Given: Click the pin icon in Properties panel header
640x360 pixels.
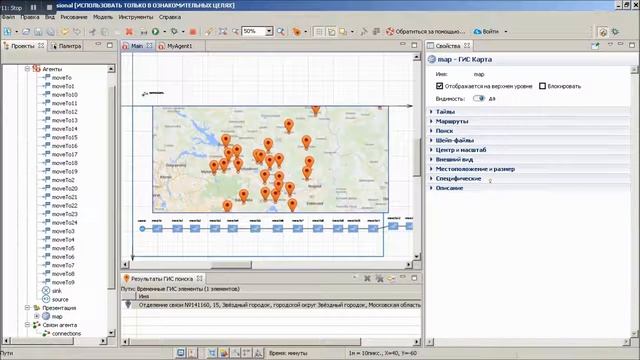Looking at the screenshot, I should click(x=596, y=45).
